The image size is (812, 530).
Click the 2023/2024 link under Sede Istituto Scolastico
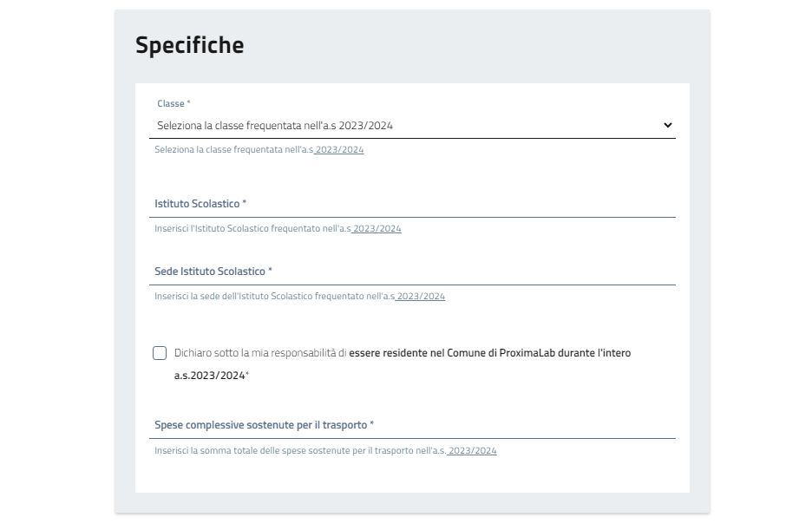pyautogui.click(x=421, y=297)
